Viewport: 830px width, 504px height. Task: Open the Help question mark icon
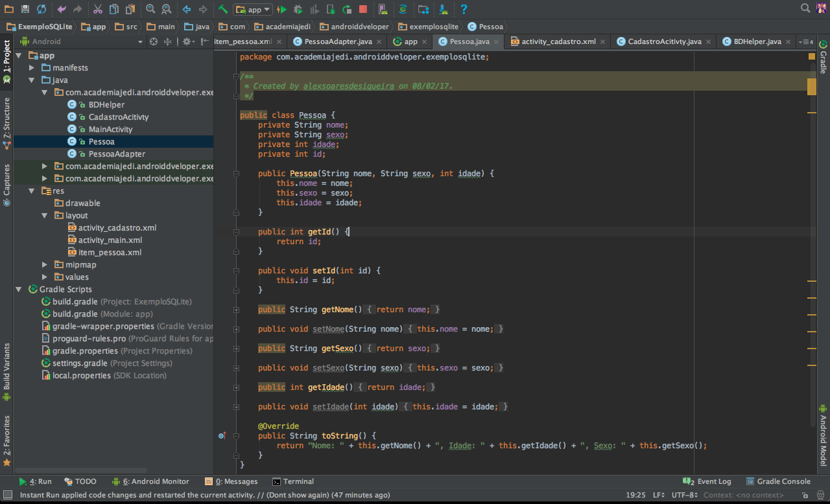tap(464, 9)
